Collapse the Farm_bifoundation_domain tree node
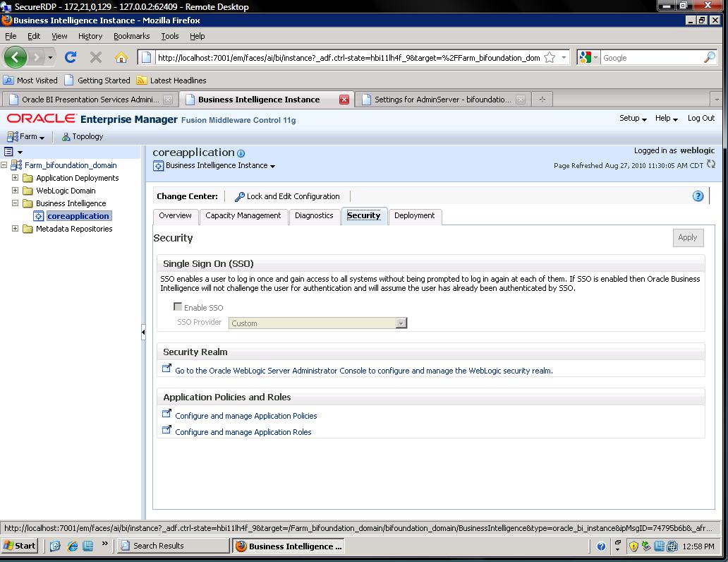The height and width of the screenshot is (562, 728). click(4, 165)
